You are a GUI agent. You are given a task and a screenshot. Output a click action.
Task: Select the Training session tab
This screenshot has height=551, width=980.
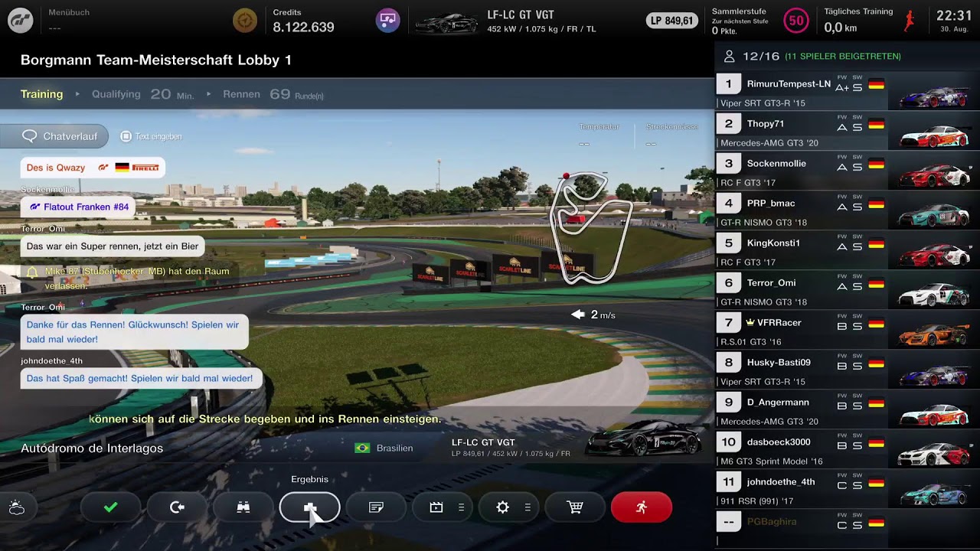point(41,94)
